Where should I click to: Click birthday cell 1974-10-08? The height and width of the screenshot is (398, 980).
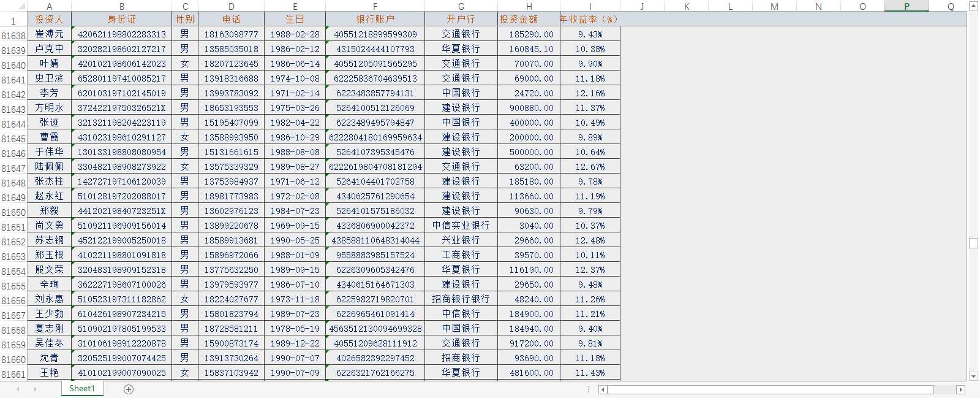tap(295, 78)
